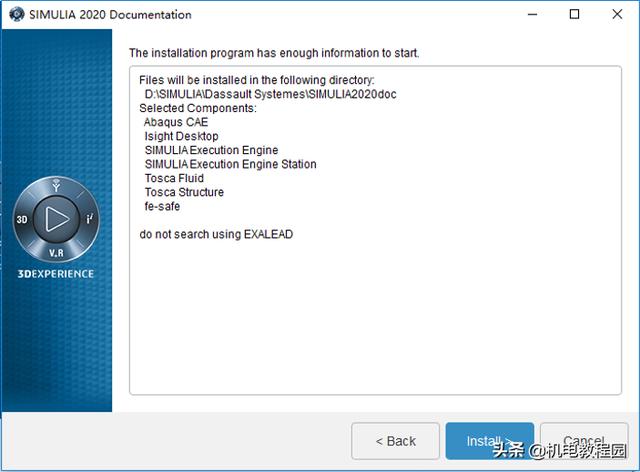Screen dimensions: 640x472
Task: Click the top quadrant of the compass
Action: coord(56,186)
